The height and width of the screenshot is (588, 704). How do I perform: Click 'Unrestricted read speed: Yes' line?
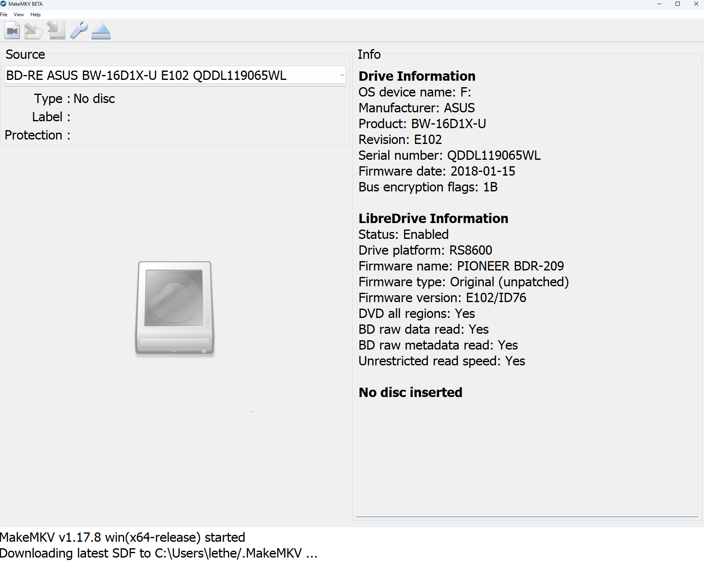[442, 361]
